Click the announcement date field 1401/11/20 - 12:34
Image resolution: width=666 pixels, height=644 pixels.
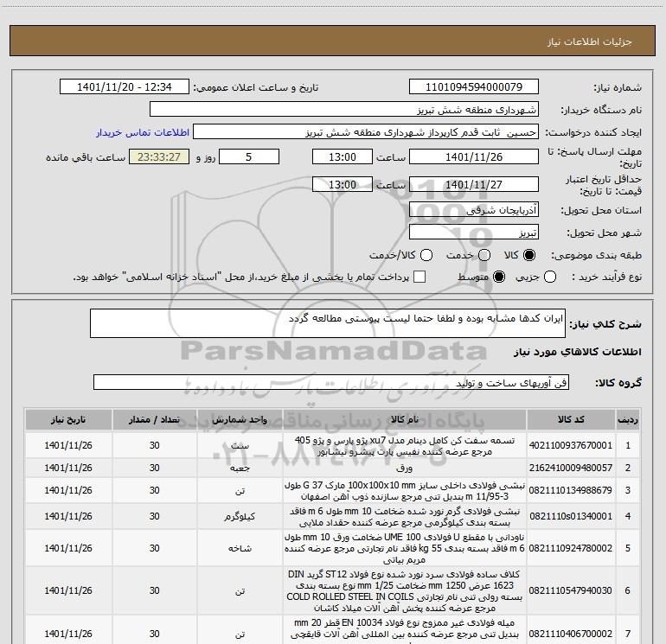(x=125, y=87)
